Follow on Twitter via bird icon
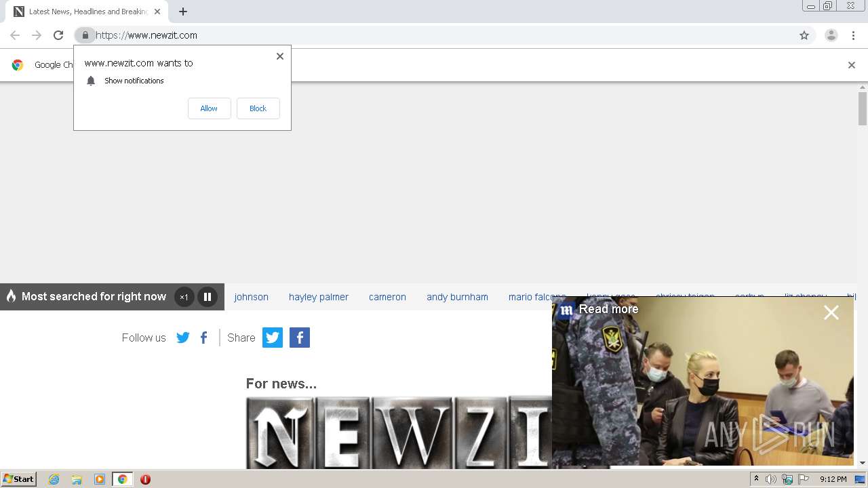The height and width of the screenshot is (488, 868). click(x=183, y=338)
